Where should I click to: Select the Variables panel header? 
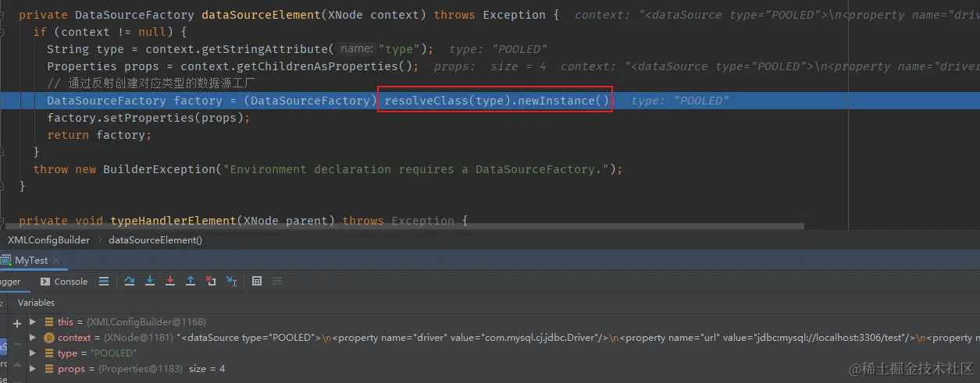[x=37, y=303]
